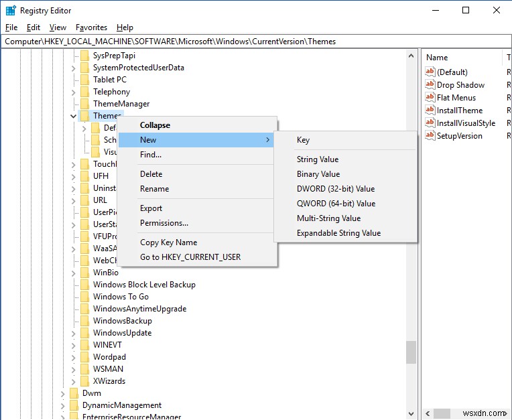Expand the Wordpad key arrow

[x=74, y=358]
